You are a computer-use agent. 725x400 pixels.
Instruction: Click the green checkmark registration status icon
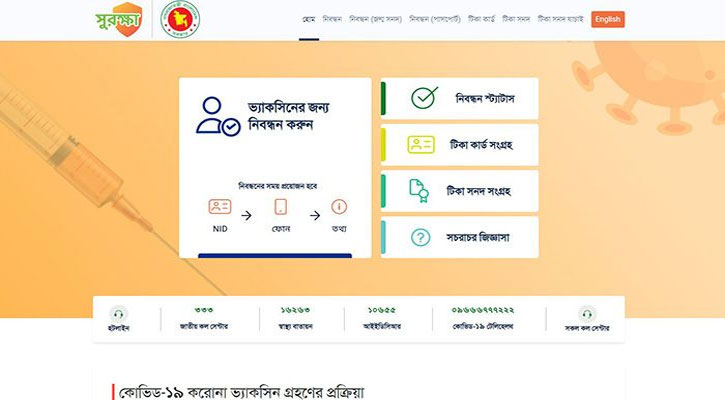(424, 98)
